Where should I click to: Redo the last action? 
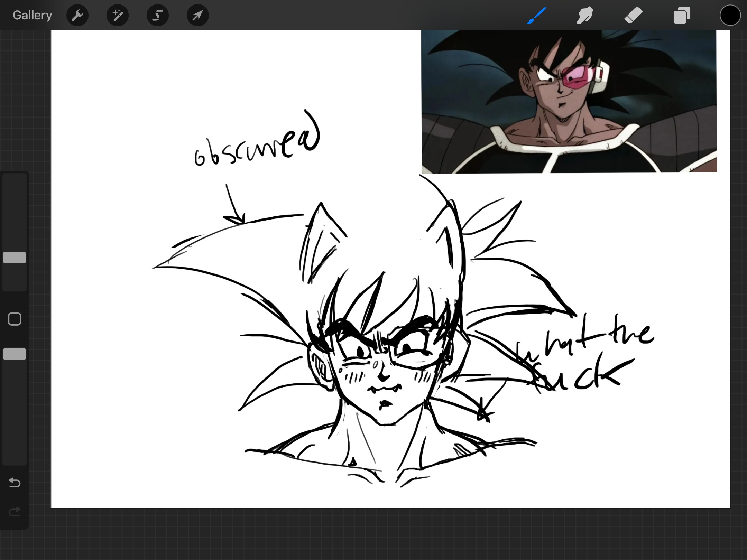[x=15, y=511]
